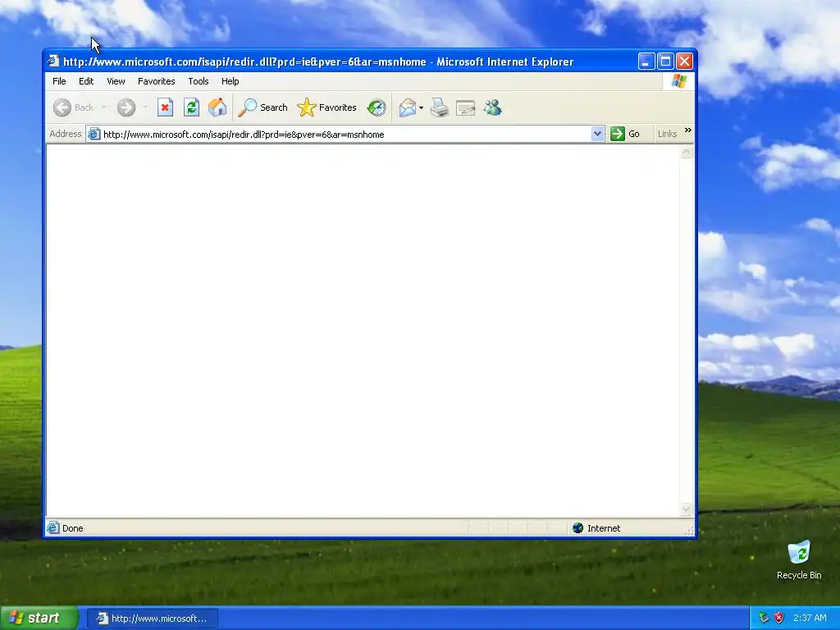Screen dimensions: 840x630
Task: Open the Search pane magnifier icon
Action: pos(248,107)
